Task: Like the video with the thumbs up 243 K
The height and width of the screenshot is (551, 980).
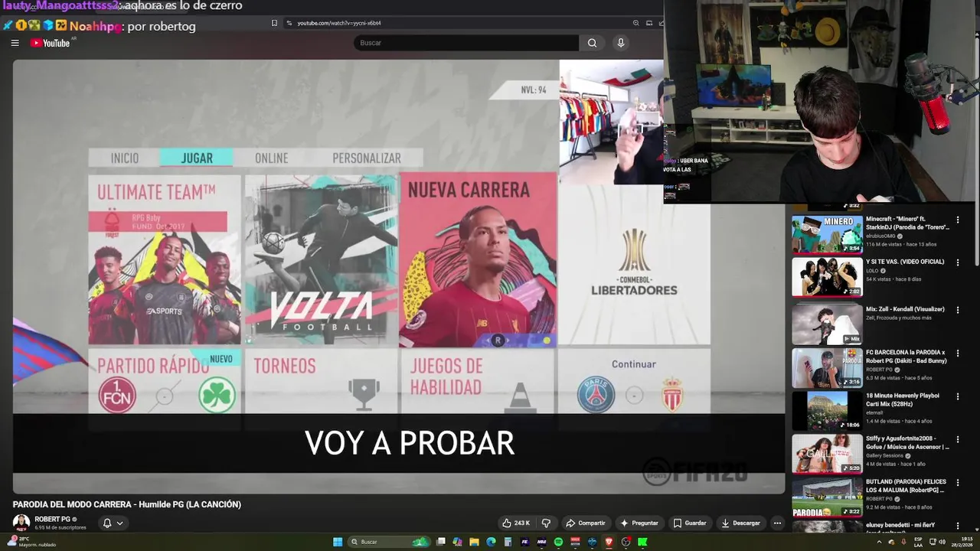Action: click(517, 523)
